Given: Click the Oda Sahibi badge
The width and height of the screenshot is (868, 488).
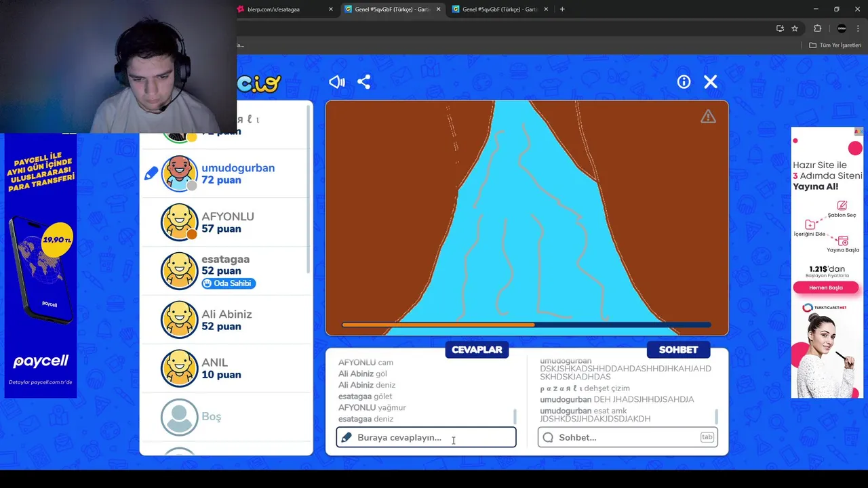Looking at the screenshot, I should [229, 283].
